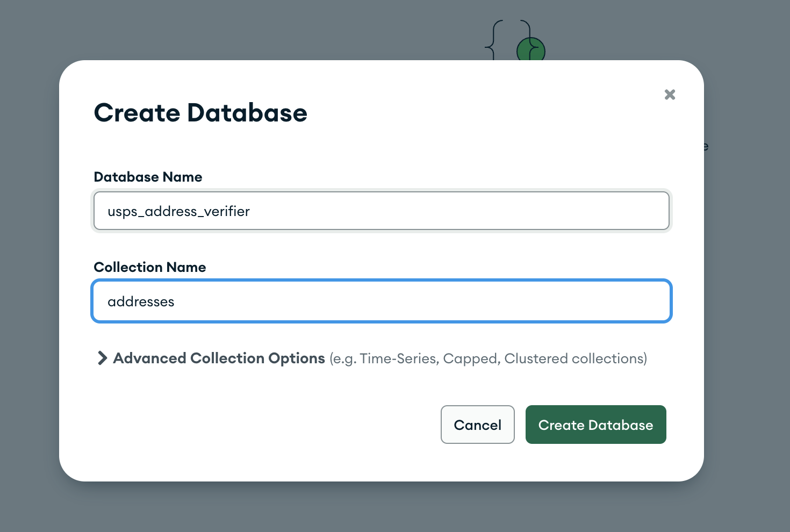Click the word Cancel on its button
790x532 pixels.
477,425
